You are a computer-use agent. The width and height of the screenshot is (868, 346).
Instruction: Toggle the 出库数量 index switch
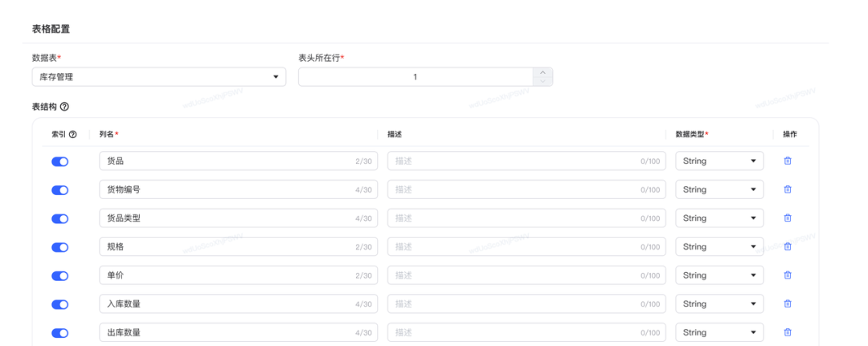pyautogui.click(x=60, y=332)
